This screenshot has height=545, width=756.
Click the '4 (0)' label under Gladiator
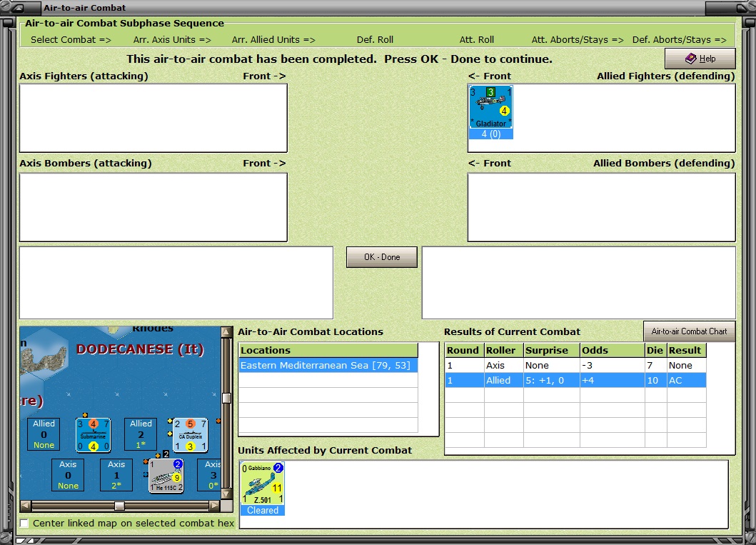coord(491,134)
